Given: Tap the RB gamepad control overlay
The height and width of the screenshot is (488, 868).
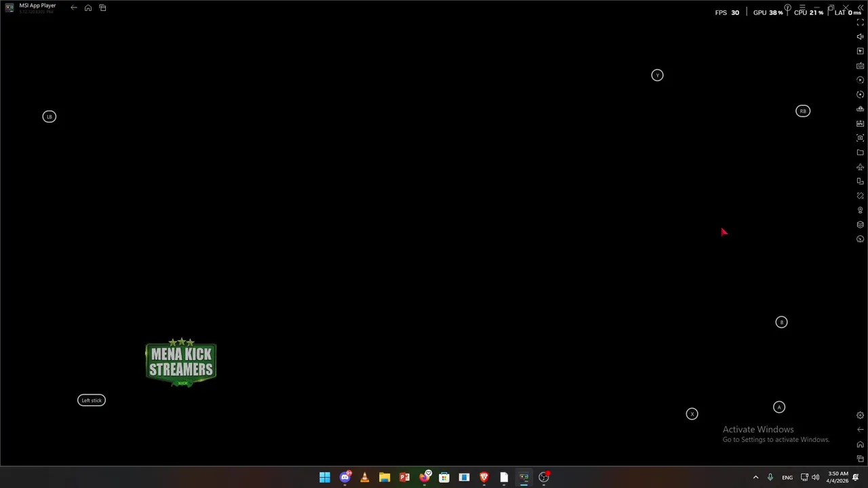Looking at the screenshot, I should [803, 111].
